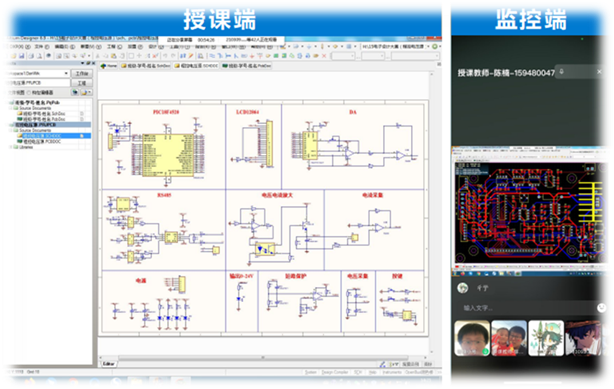
Task: Switch to the SCHDOC document tab
Action: click(196, 66)
